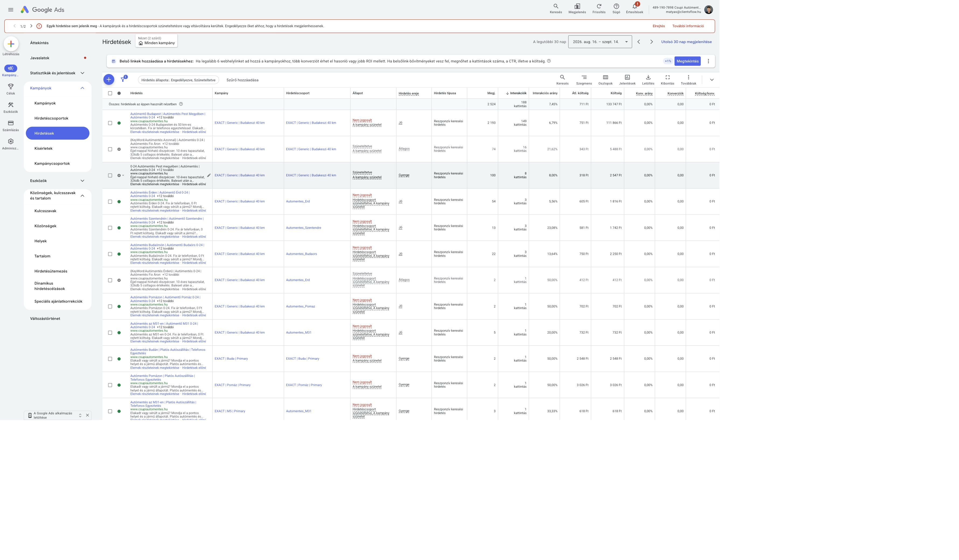The image size is (959, 560).
Task: Click the blue add new ad button
Action: click(109, 79)
